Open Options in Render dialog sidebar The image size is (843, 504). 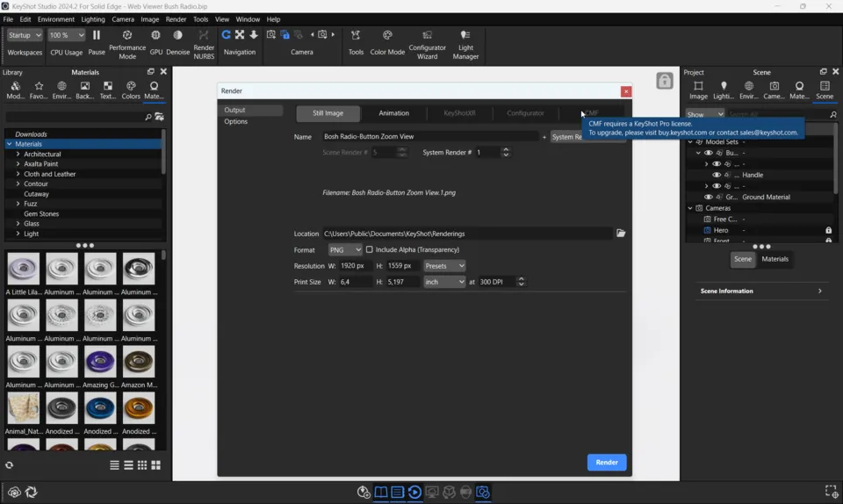(x=235, y=121)
